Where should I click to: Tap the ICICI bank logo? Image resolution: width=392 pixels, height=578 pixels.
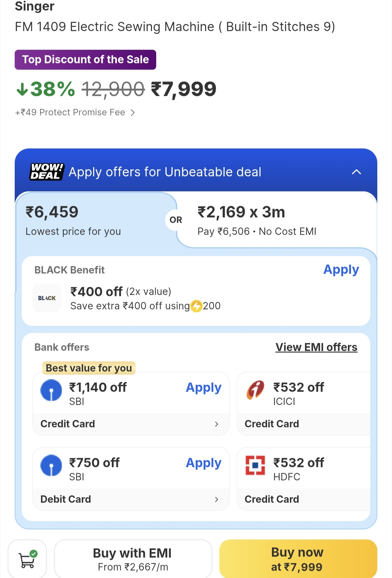click(255, 390)
